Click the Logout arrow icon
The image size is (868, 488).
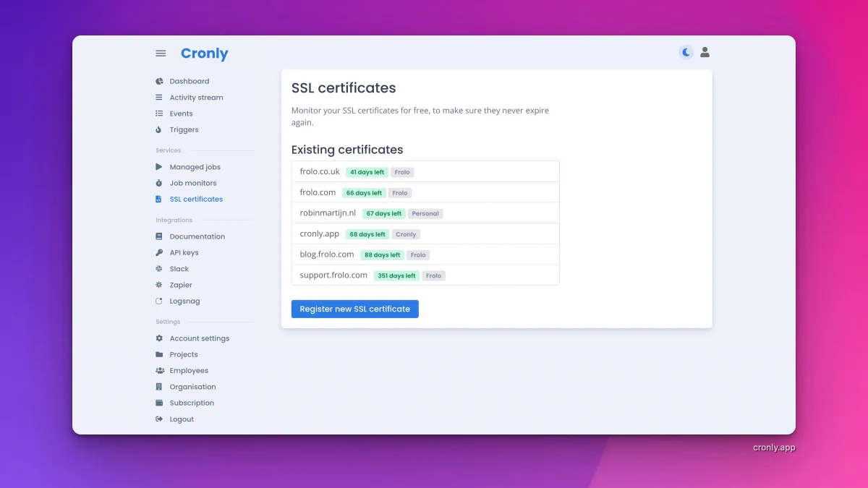pos(159,419)
